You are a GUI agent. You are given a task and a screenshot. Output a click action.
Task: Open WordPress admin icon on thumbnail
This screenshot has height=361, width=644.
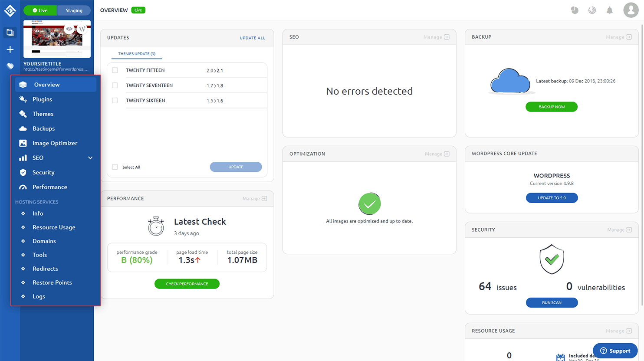coord(82,29)
